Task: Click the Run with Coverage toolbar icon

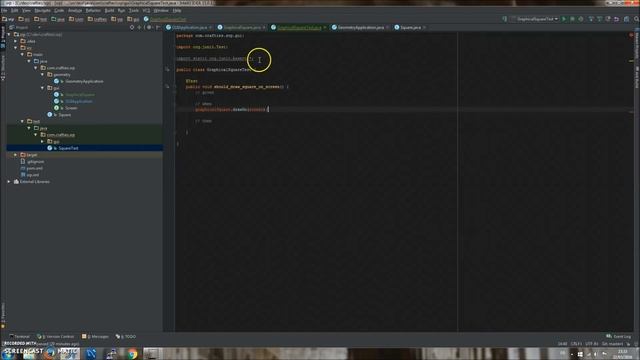Action: pos(581,19)
